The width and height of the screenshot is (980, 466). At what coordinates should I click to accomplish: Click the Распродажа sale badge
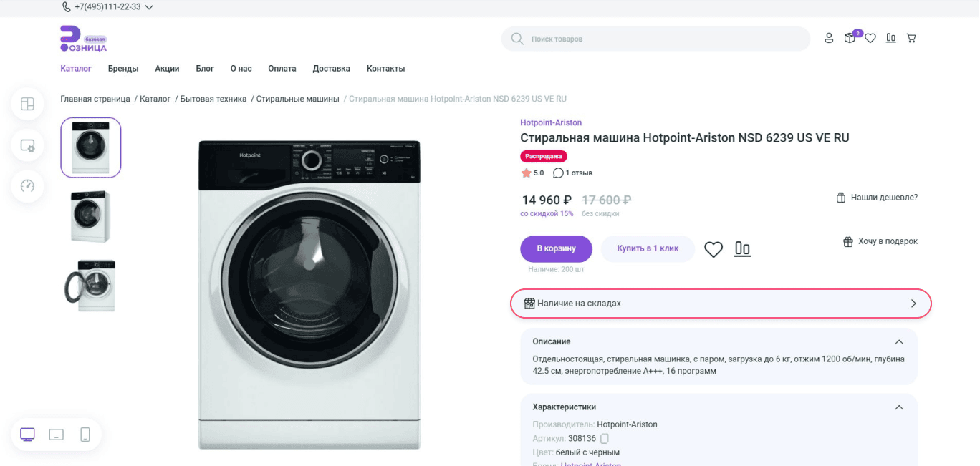point(544,156)
